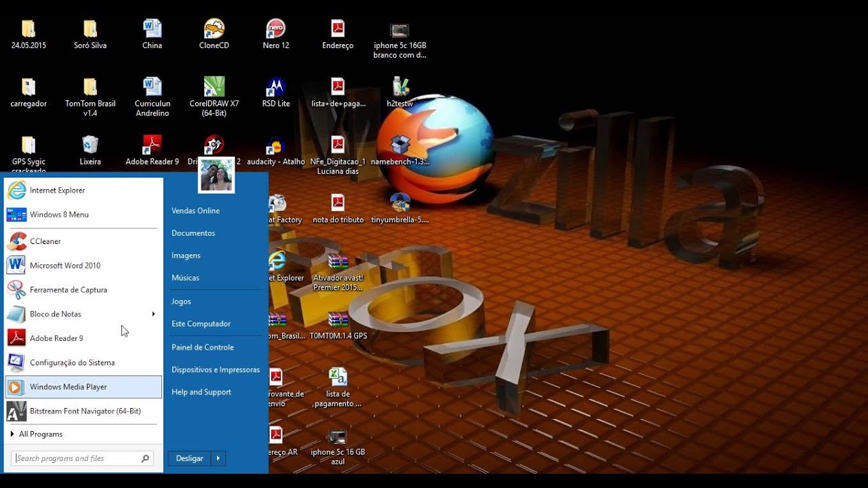Launch CorelDRAW X7 (64-Bit) shortcut
Viewport: 868px width, 488px height.
click(214, 87)
